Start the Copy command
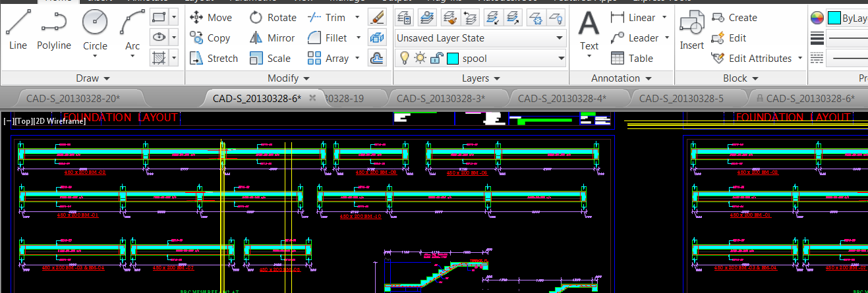Viewport: 868px width, 293px height. (210, 38)
